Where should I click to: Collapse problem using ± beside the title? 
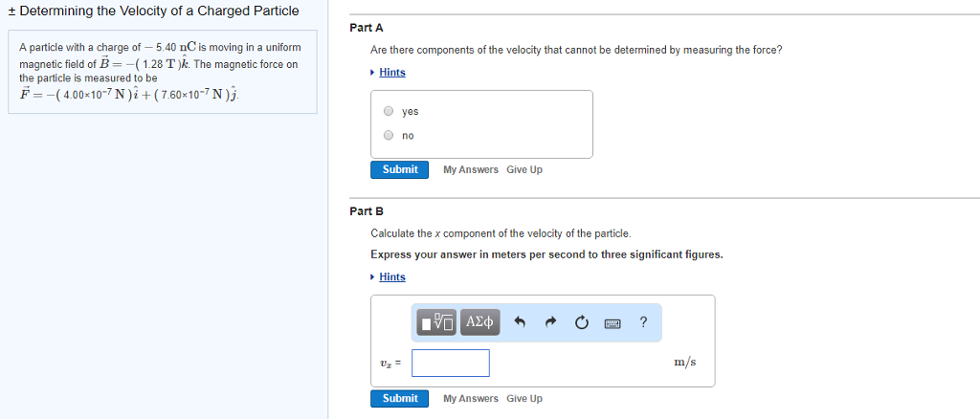pos(10,11)
